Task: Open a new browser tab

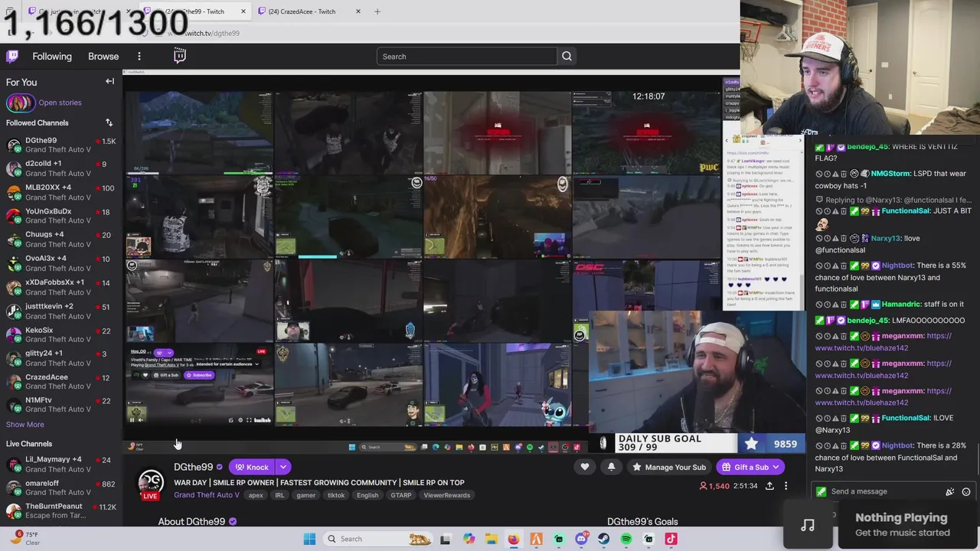Action: click(x=377, y=11)
